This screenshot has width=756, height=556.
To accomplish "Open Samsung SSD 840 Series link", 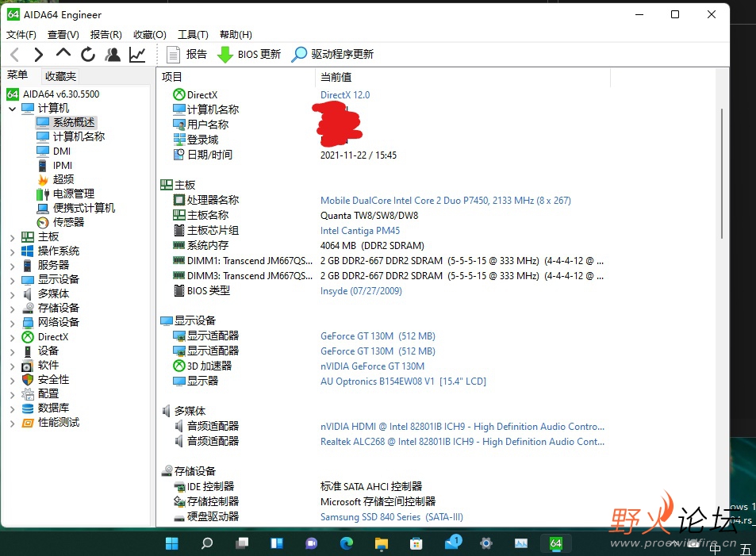I will click(x=392, y=517).
